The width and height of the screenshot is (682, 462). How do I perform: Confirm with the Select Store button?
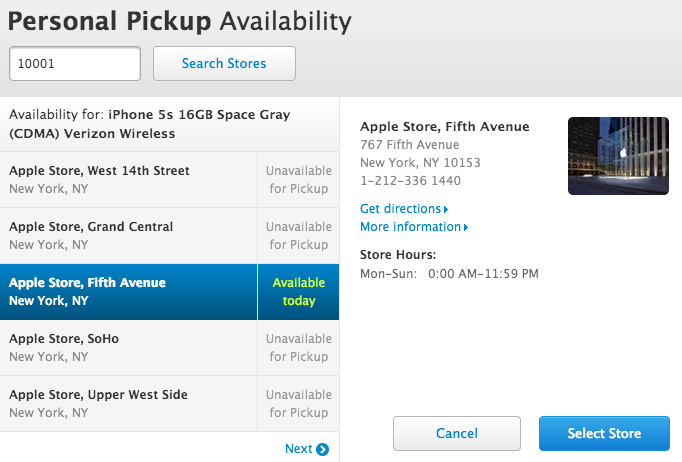(x=604, y=433)
